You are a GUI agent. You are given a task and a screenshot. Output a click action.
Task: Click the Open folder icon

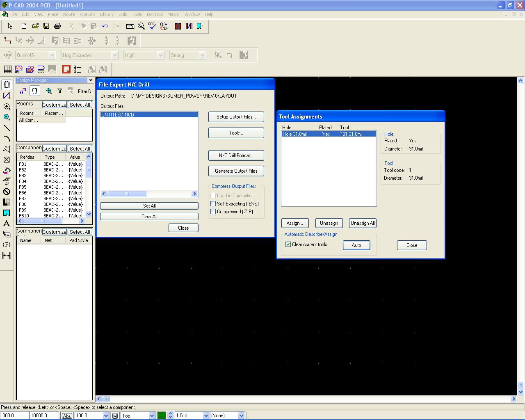point(35,26)
